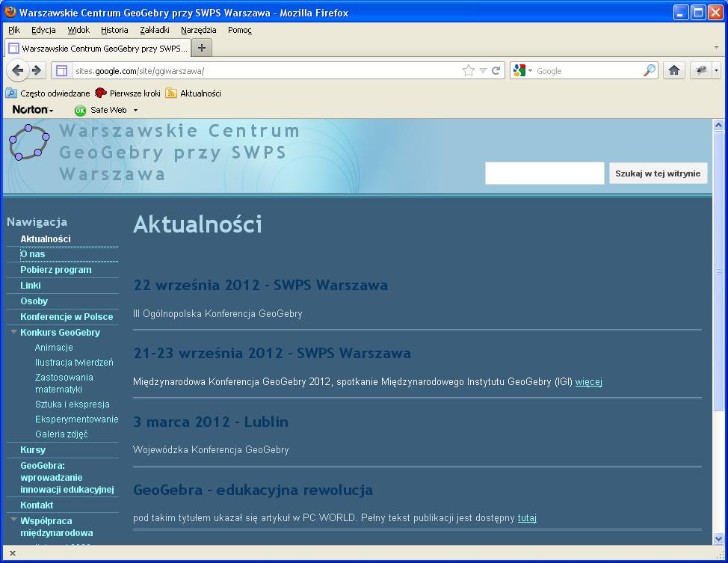Open the Zastosowania matematyki sub-page

(64, 384)
